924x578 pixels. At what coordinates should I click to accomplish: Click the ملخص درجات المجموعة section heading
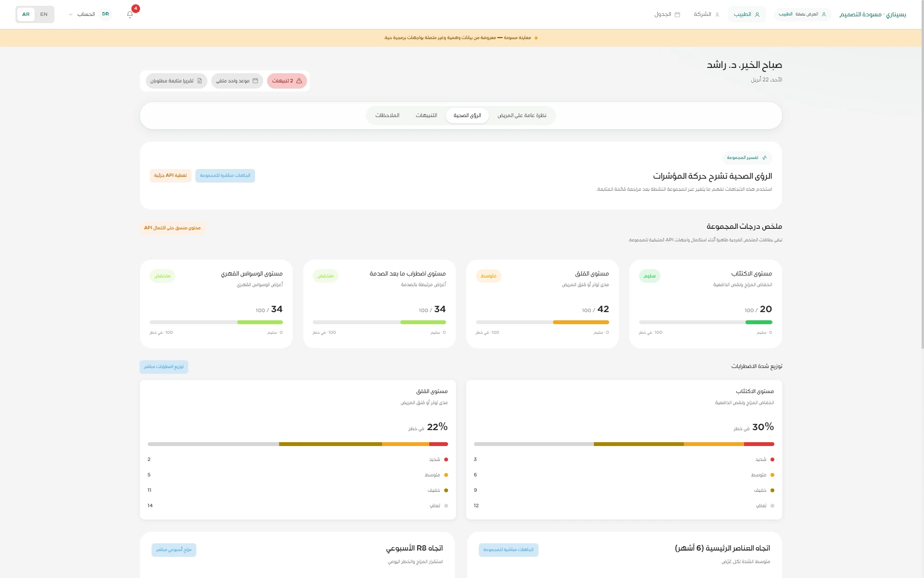[x=744, y=226]
